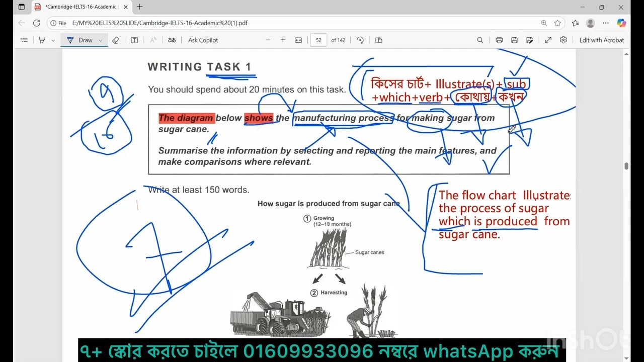Refresh the page

click(x=37, y=23)
